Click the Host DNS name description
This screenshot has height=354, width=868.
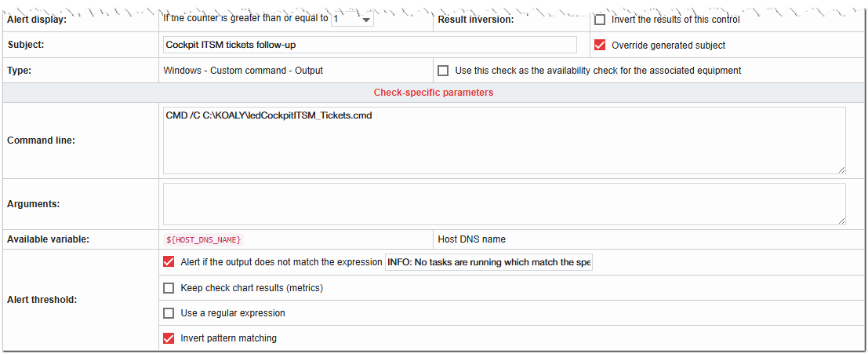coord(471,239)
